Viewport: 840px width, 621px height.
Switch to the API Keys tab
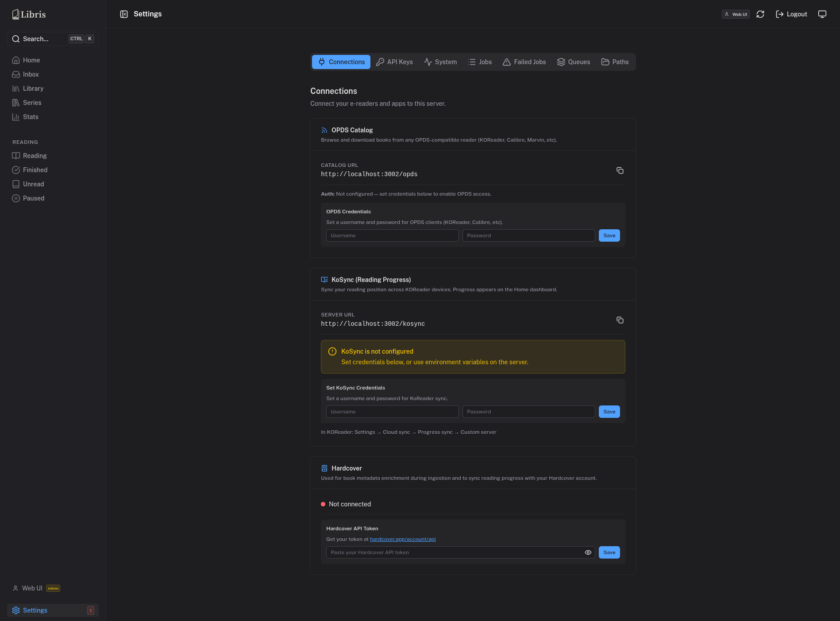coord(394,62)
